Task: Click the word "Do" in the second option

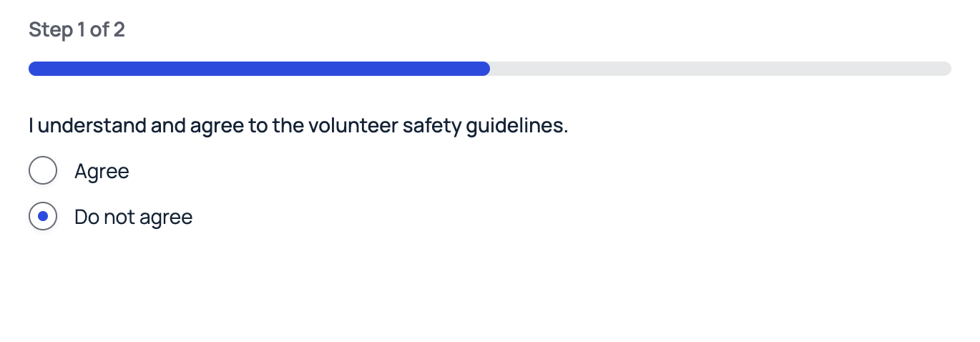Action: pyautogui.click(x=87, y=217)
